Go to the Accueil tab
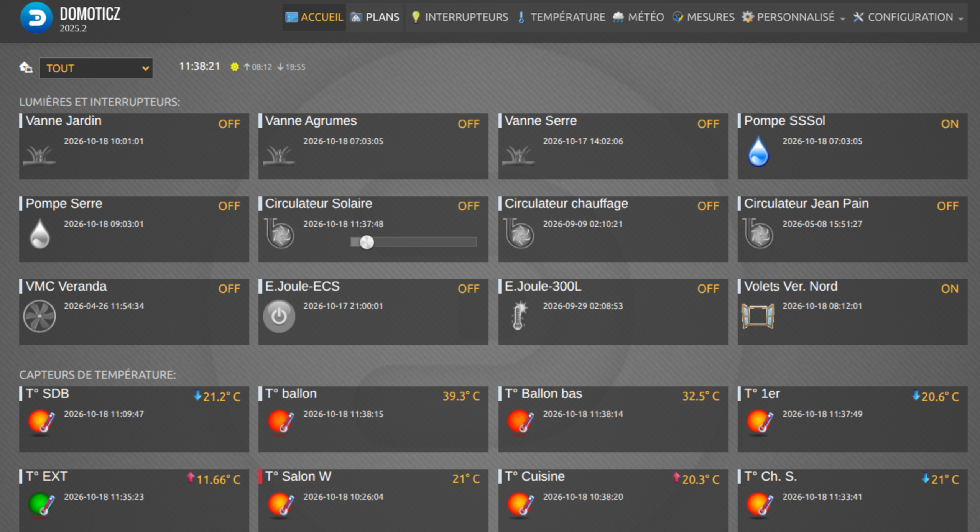 tap(314, 17)
